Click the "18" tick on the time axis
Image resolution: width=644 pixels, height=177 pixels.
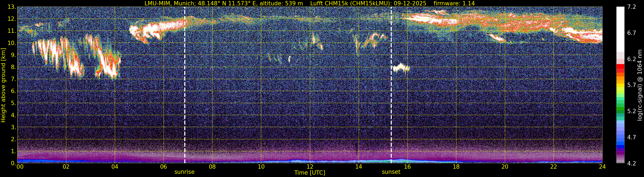coord(456,167)
